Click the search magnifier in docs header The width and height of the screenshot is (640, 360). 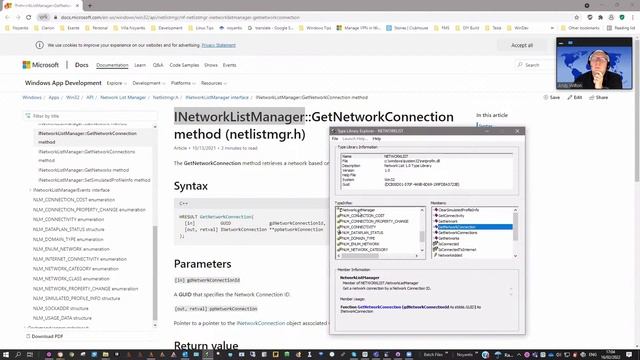tap(520, 65)
